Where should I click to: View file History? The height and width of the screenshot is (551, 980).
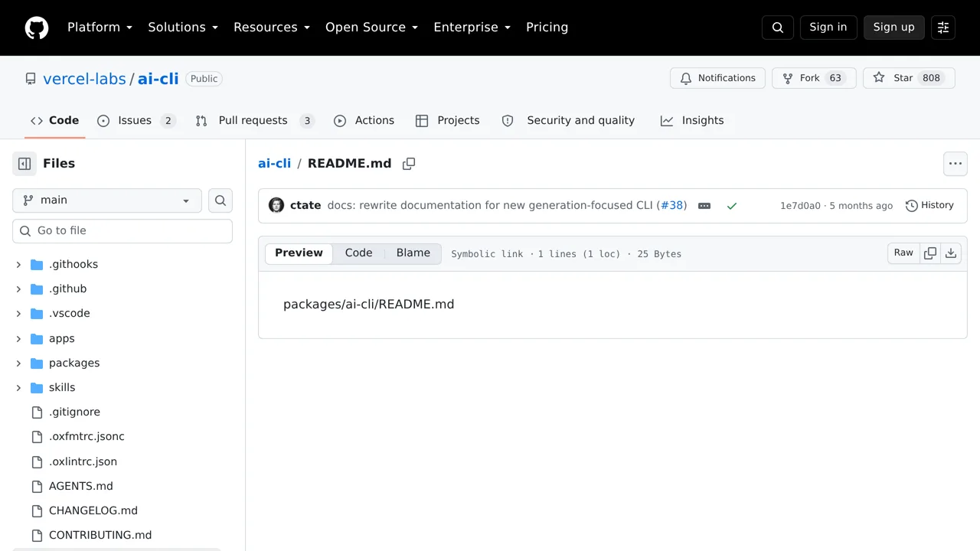tap(929, 206)
